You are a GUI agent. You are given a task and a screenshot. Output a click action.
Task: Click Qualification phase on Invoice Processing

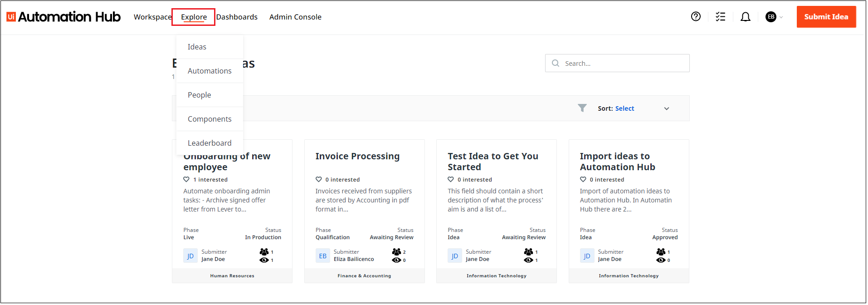332,237
